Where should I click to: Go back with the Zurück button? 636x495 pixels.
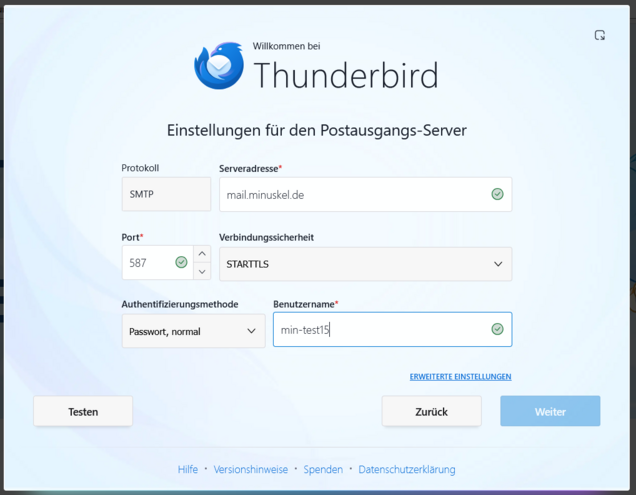click(432, 411)
